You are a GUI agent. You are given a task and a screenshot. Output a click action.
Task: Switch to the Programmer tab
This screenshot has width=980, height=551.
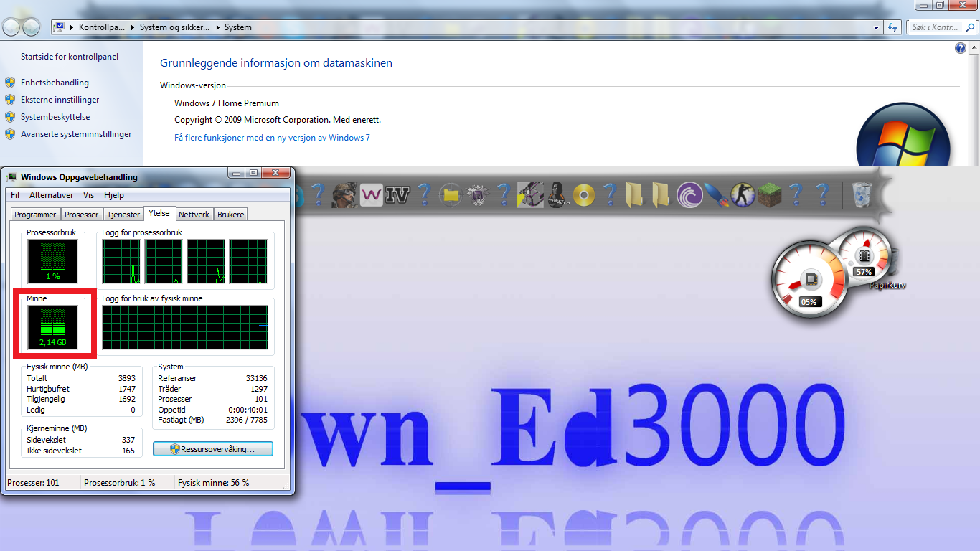(x=35, y=215)
